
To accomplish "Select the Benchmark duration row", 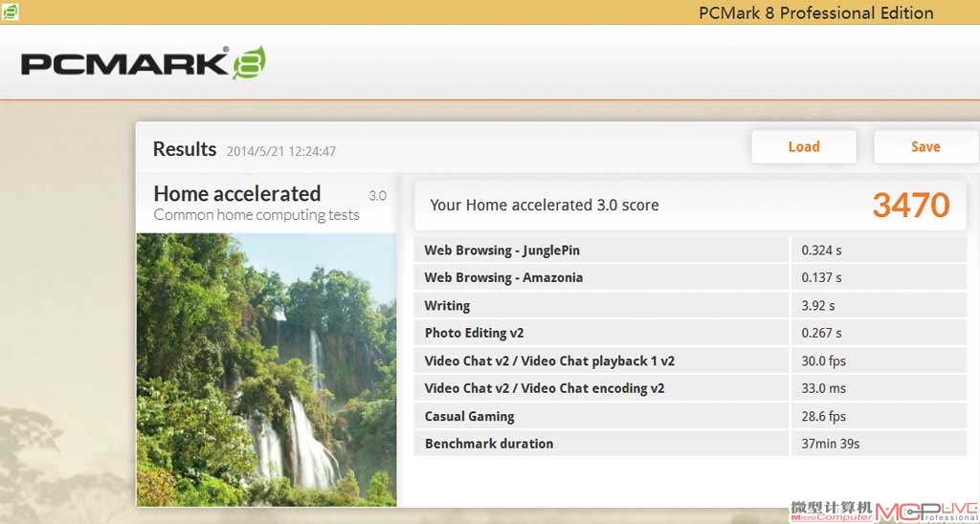I will (690, 444).
